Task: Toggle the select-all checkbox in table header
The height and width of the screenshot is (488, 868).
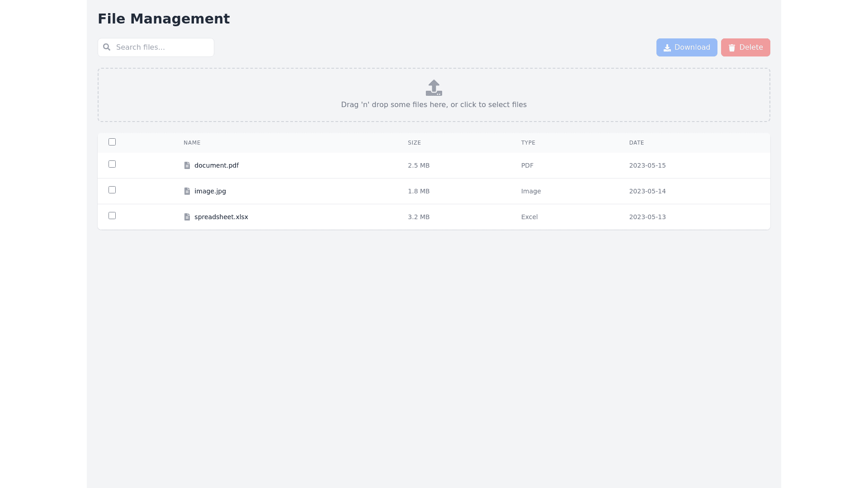Action: coord(112,142)
